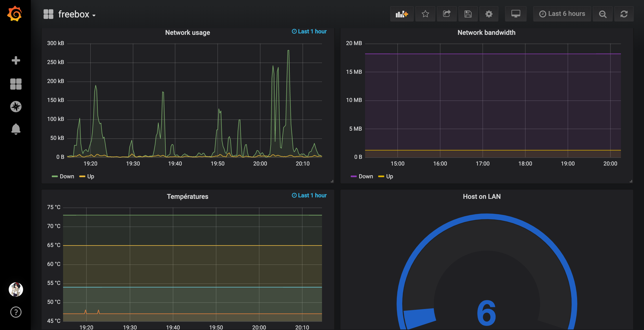The image size is (644, 330).
Task: Click the Host on LAN gauge value 6
Action: point(486,313)
